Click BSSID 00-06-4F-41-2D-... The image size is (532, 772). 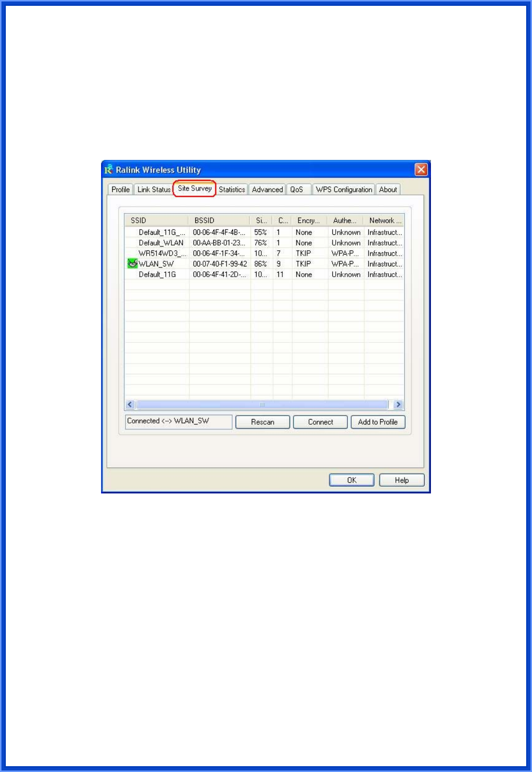(219, 275)
